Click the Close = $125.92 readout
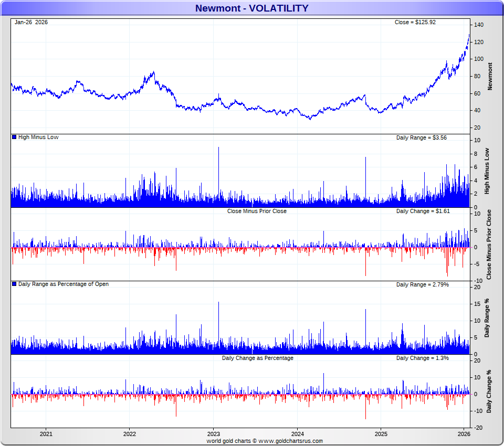The image size is (504, 446). pos(415,22)
